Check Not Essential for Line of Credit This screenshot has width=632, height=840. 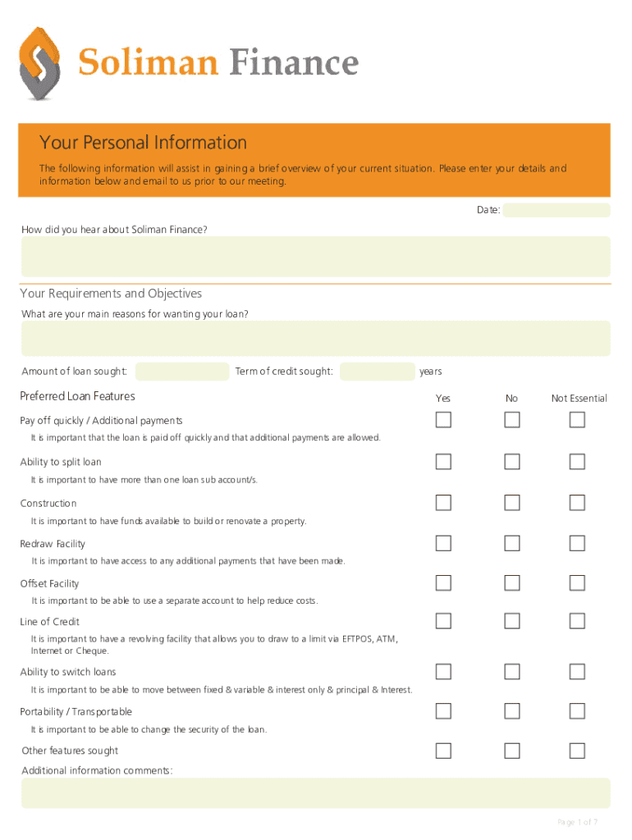coord(577,621)
